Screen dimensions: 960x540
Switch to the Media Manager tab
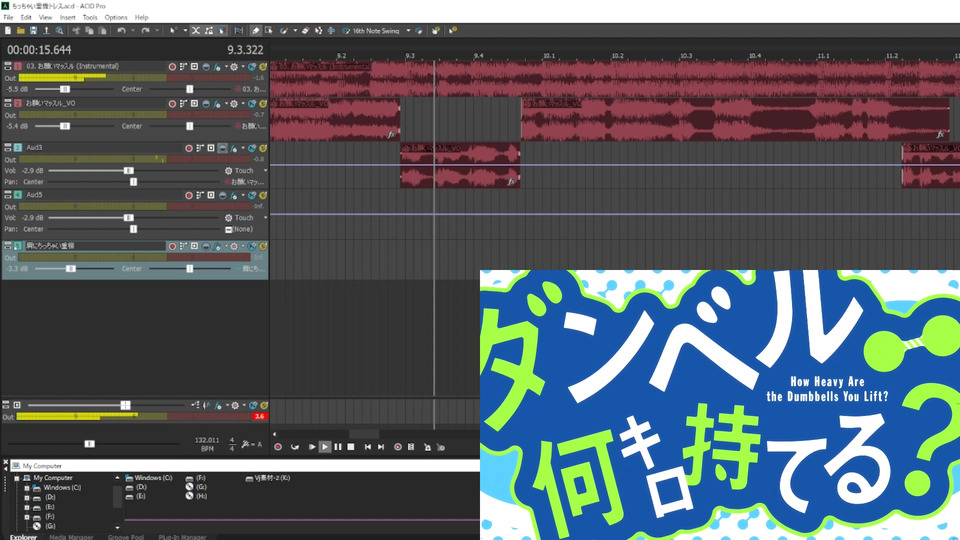point(71,537)
